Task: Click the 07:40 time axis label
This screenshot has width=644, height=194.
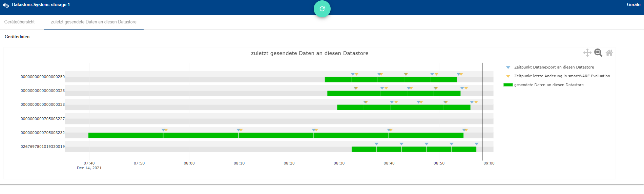Action: point(89,163)
